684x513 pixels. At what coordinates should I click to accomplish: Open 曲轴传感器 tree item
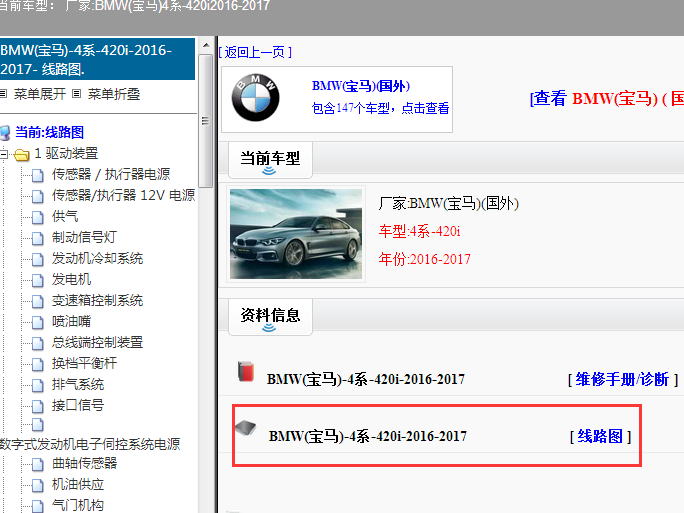click(x=85, y=463)
